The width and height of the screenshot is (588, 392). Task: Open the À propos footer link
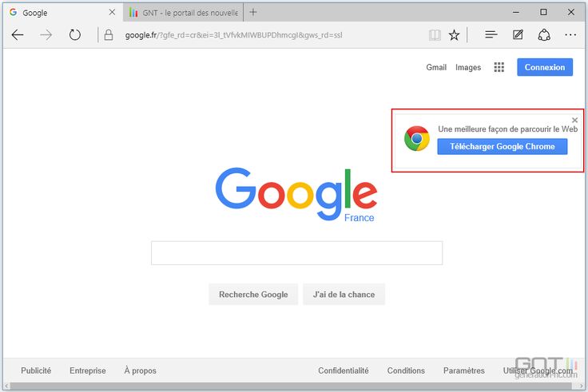point(141,370)
